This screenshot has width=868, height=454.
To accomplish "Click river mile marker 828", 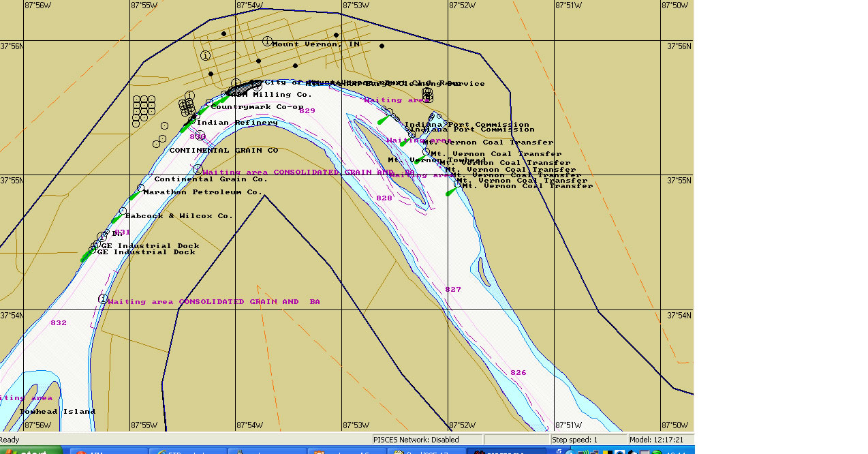I will (384, 198).
